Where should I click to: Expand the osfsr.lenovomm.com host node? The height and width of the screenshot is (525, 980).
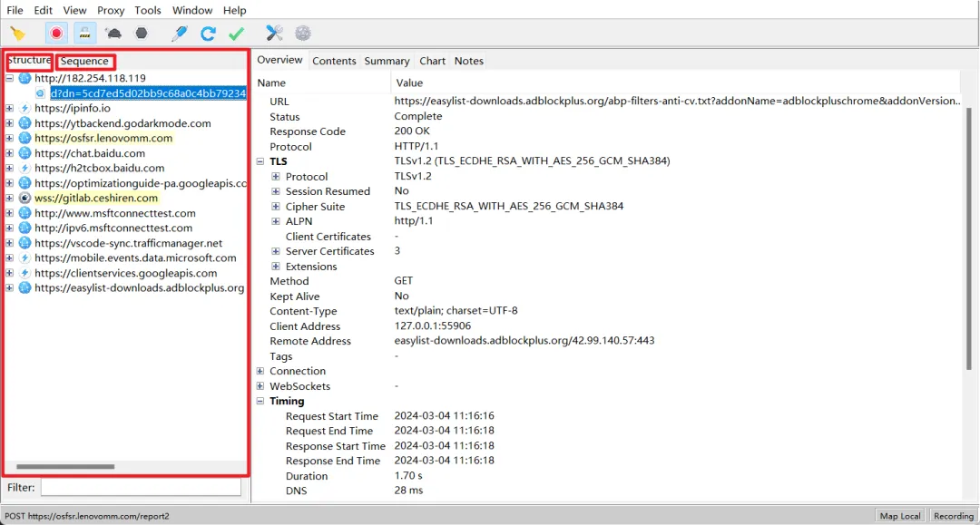[x=9, y=138]
